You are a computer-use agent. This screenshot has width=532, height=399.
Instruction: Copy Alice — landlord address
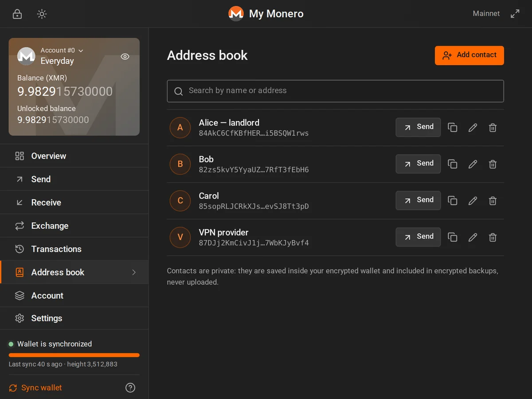tap(453, 128)
